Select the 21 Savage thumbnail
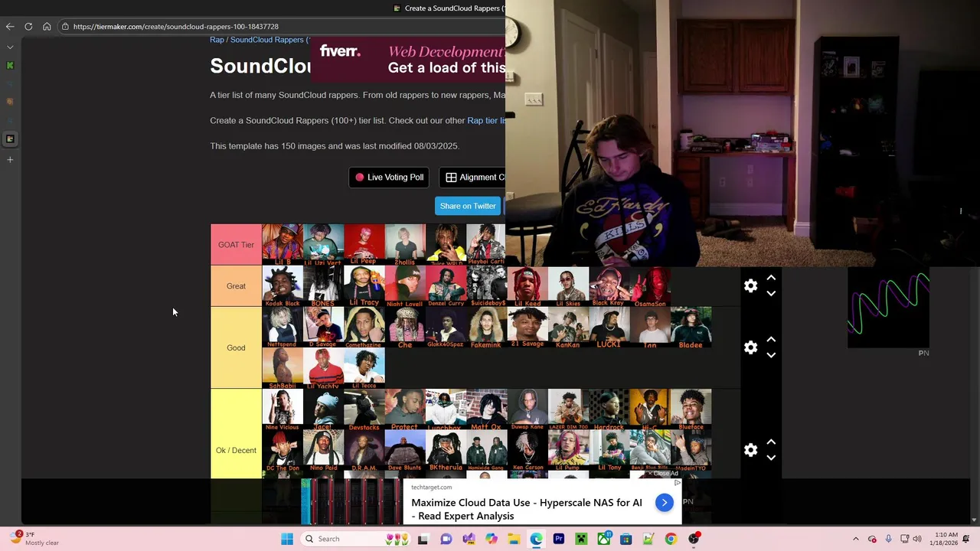 coord(528,328)
